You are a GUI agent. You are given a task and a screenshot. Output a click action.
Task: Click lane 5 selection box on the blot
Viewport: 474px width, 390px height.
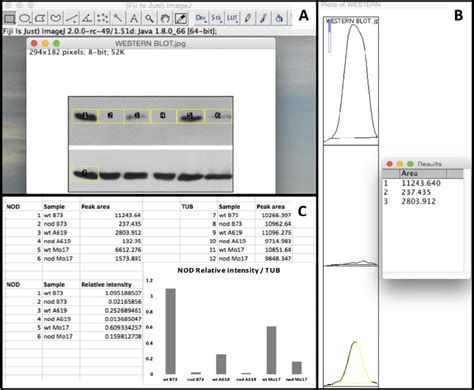190,116
